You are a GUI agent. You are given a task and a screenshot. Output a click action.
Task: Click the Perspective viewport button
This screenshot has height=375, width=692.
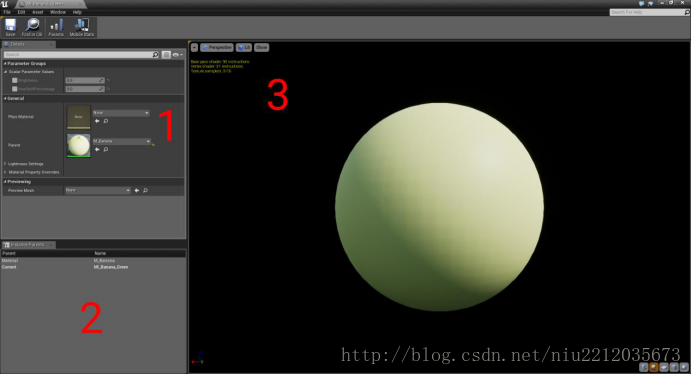[217, 47]
